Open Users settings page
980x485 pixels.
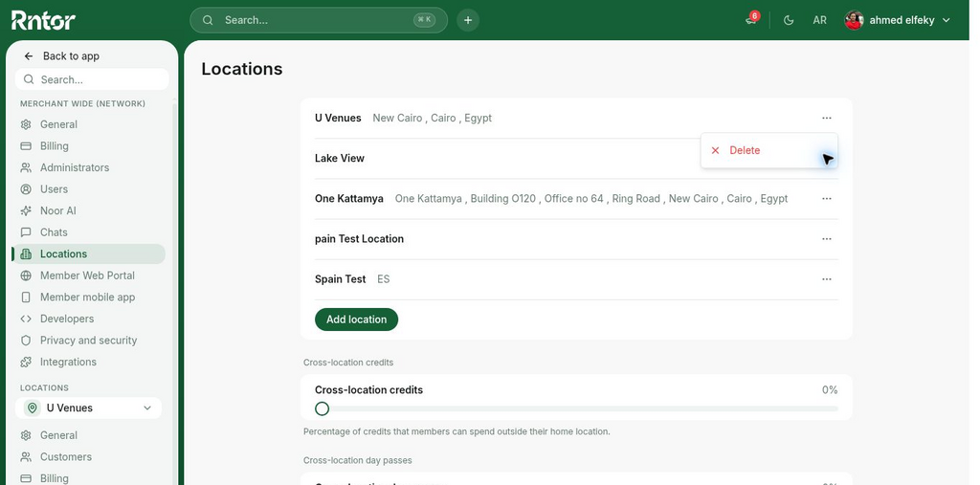click(x=89, y=188)
